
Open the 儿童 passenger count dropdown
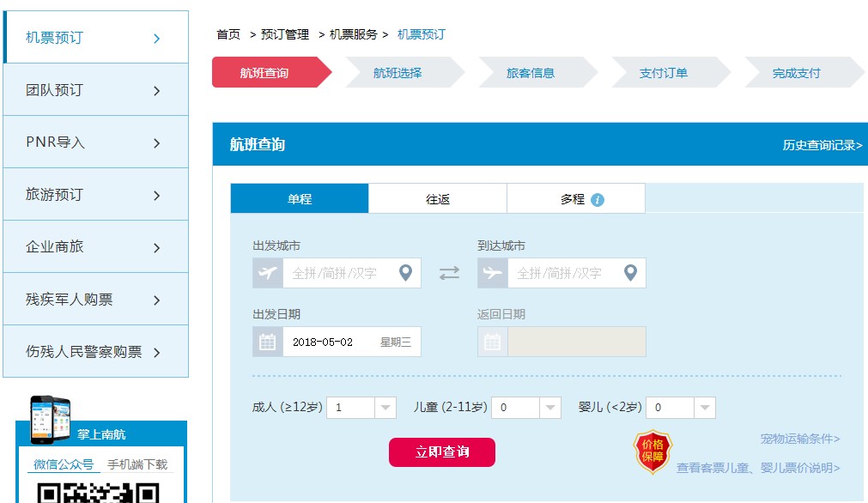[550, 408]
